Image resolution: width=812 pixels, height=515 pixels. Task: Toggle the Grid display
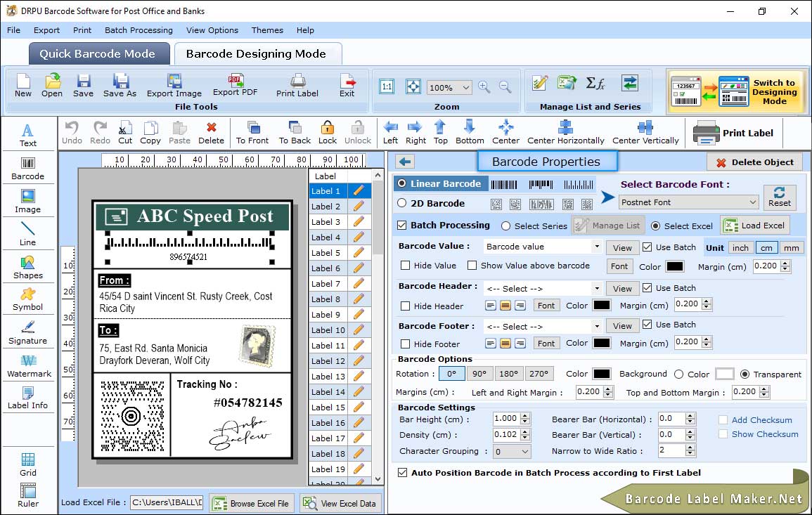(28, 464)
